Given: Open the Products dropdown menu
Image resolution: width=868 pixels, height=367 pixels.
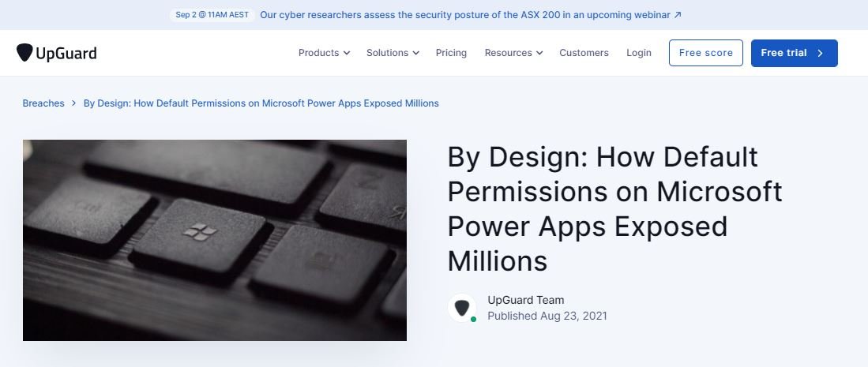Looking at the screenshot, I should [324, 53].
